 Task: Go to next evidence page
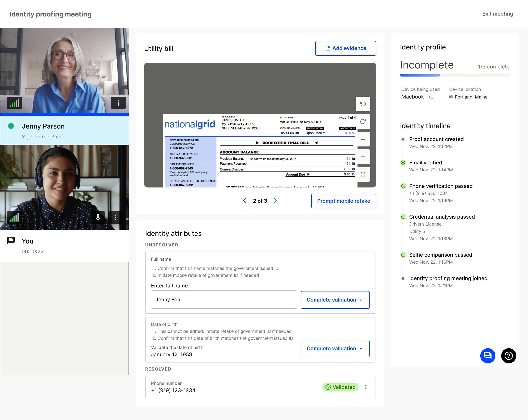pos(275,201)
